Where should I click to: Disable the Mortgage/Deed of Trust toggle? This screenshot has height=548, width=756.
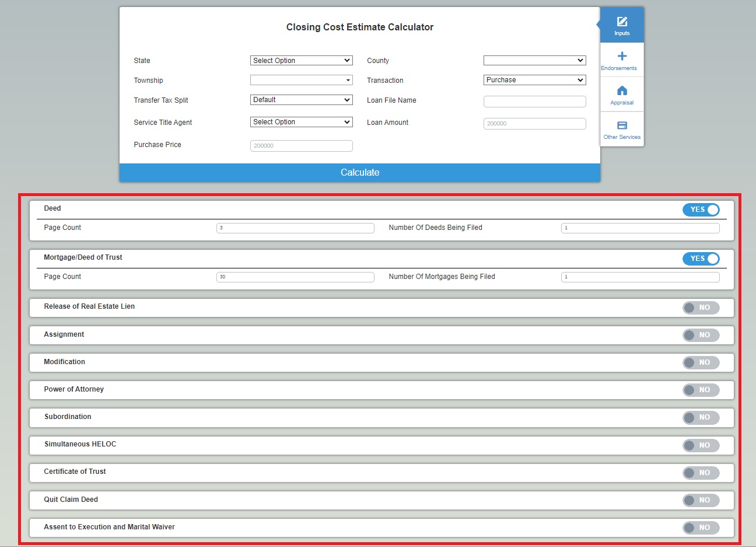tap(701, 259)
